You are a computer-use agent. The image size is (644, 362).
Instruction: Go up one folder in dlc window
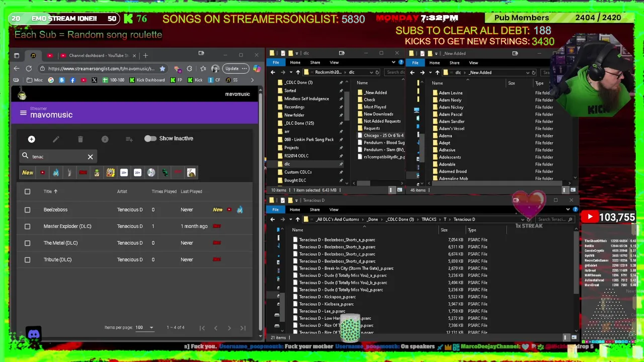298,72
